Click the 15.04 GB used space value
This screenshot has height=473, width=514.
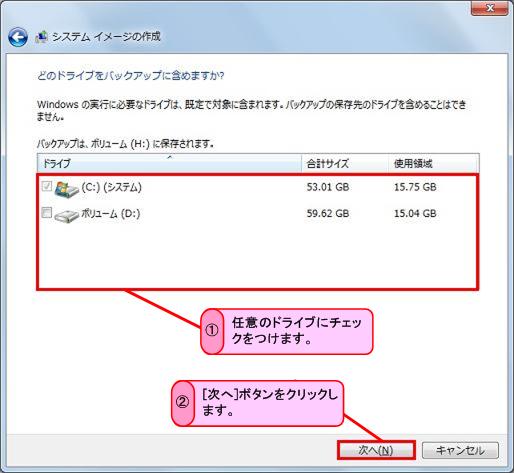coord(415,213)
